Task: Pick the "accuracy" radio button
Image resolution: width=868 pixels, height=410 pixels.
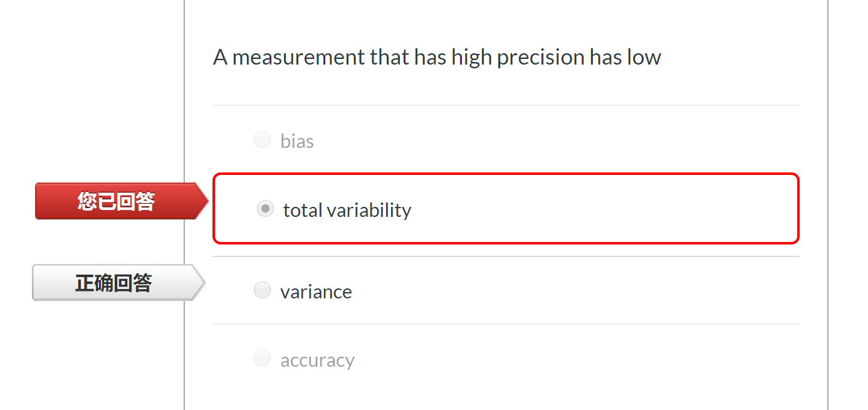Action: 262,359
